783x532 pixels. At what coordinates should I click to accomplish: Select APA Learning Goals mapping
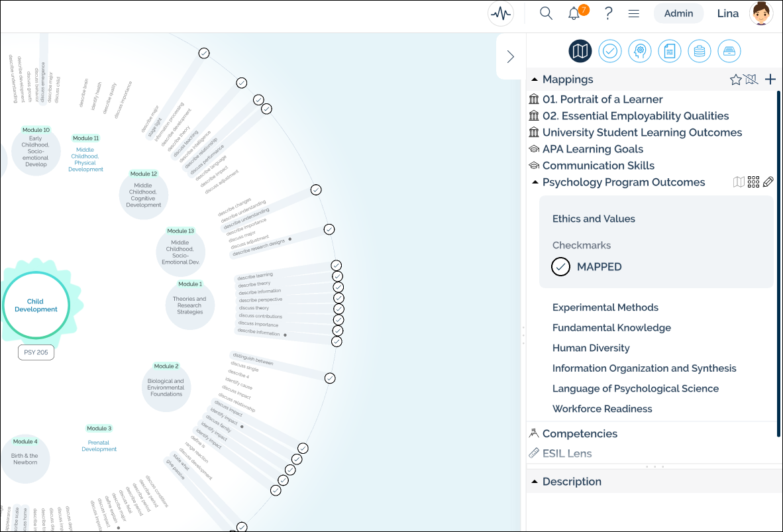coord(593,149)
